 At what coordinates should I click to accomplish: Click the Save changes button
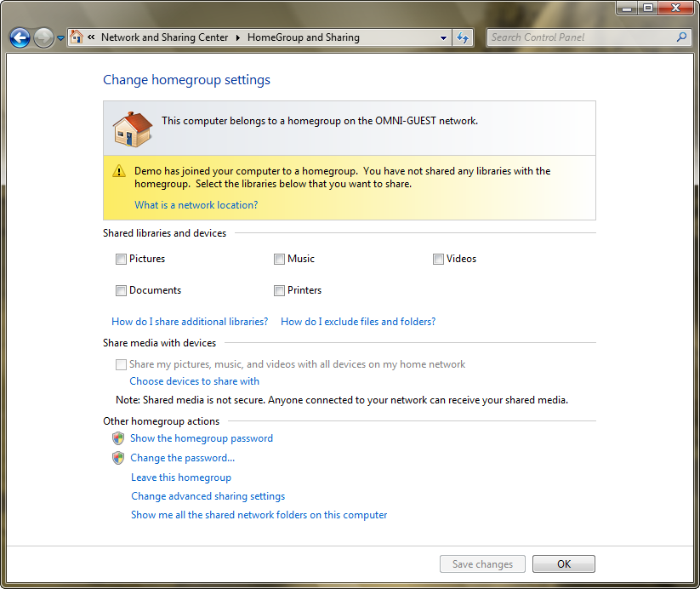pyautogui.click(x=482, y=564)
